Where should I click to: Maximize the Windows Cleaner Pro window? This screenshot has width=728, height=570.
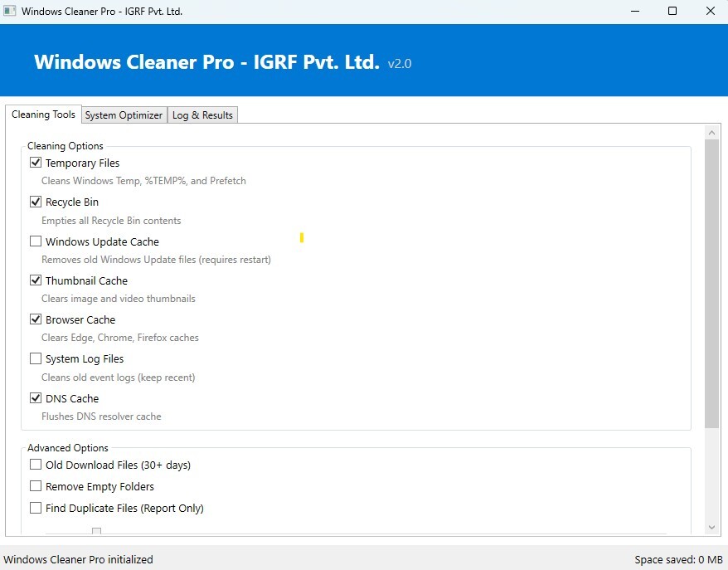click(x=672, y=12)
